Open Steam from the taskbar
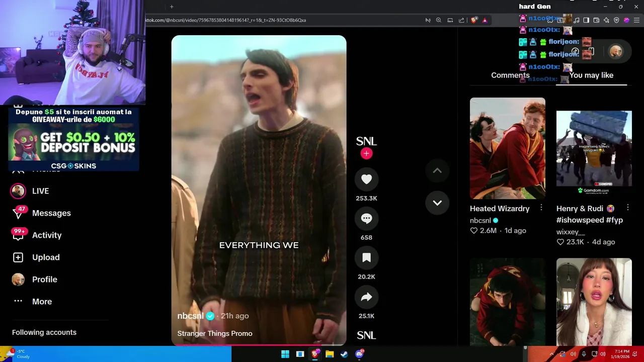The height and width of the screenshot is (362, 644). [344, 354]
